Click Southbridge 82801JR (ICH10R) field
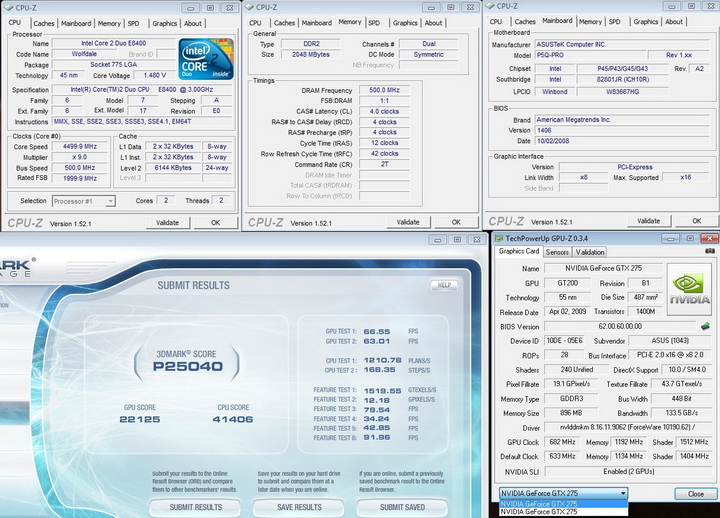The height and width of the screenshot is (518, 720). (622, 79)
